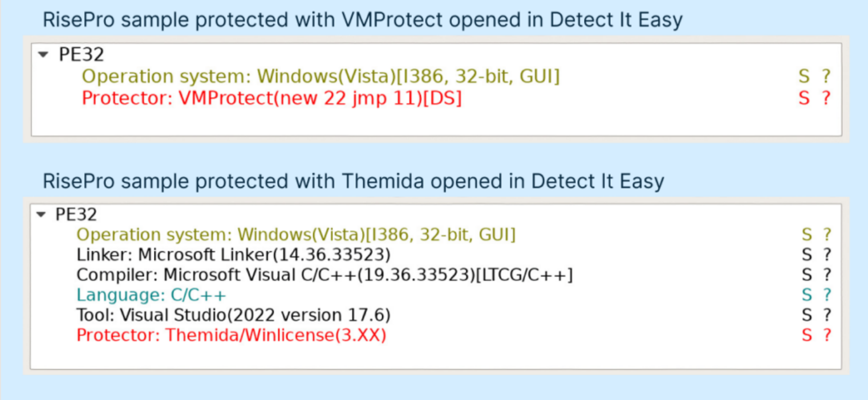Click the ? icon beside VMProtect protector
The height and width of the screenshot is (400, 868).
tap(825, 98)
